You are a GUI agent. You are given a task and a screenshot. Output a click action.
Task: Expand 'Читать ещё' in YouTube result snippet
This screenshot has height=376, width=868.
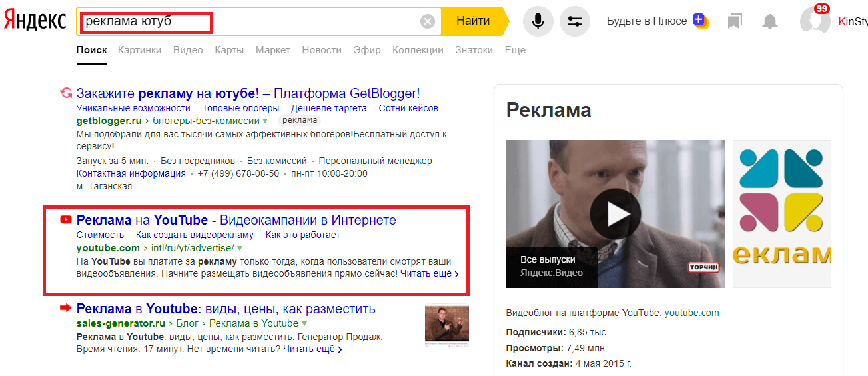430,273
